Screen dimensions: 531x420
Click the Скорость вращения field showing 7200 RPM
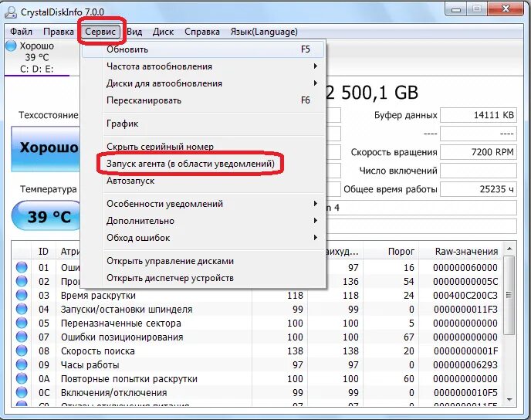pos(479,152)
